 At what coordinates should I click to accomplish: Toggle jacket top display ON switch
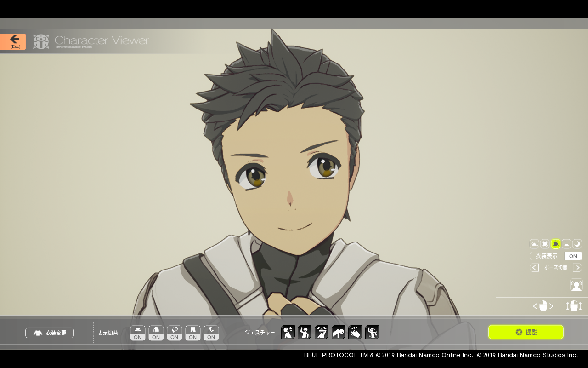click(x=156, y=333)
